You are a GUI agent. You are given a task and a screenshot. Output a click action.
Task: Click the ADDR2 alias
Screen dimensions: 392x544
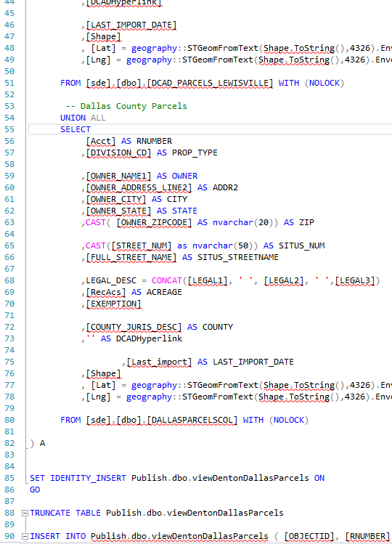[x=225, y=187]
